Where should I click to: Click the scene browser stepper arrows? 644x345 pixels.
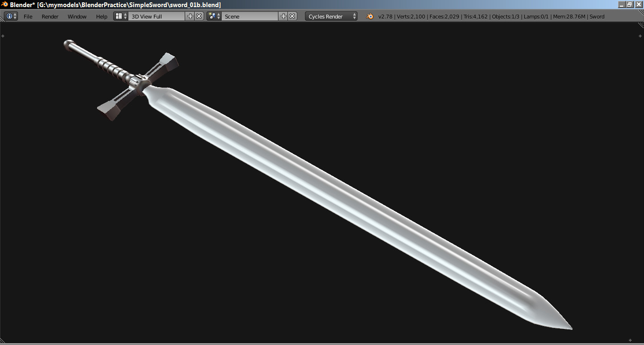click(x=219, y=16)
